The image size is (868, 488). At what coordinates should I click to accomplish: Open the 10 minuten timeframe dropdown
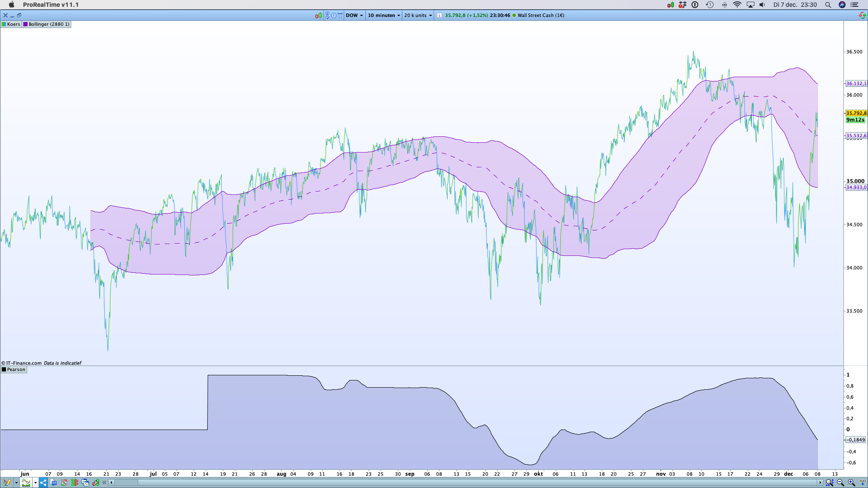tap(384, 15)
